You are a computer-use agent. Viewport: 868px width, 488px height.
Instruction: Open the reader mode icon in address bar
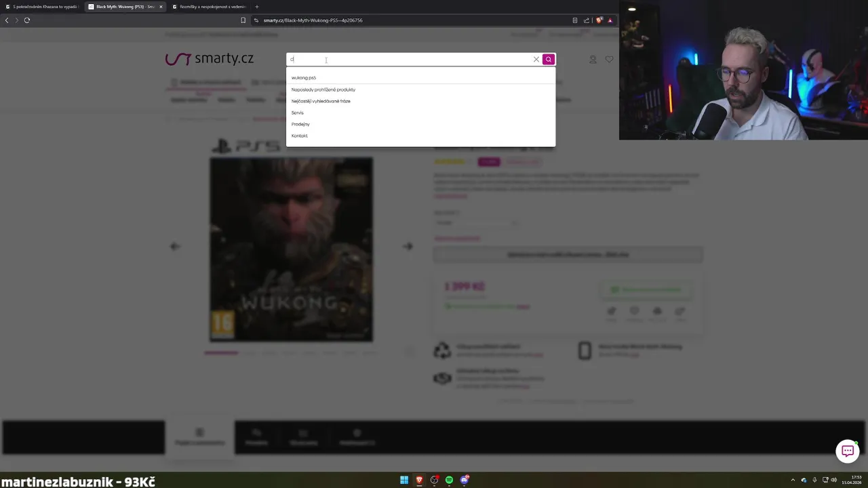point(575,20)
